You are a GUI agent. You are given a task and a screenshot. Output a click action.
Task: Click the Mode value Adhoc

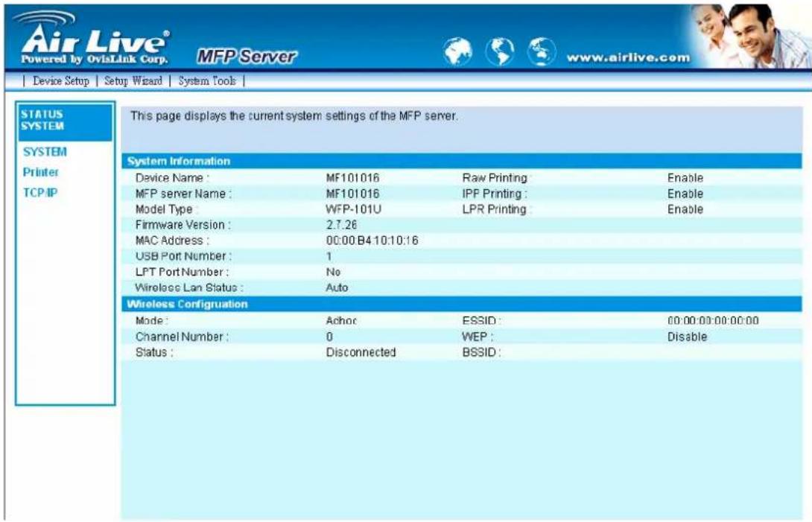[341, 321]
